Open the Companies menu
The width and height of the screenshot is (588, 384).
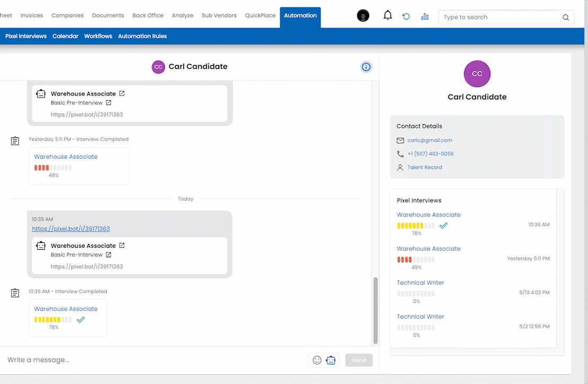tap(67, 15)
